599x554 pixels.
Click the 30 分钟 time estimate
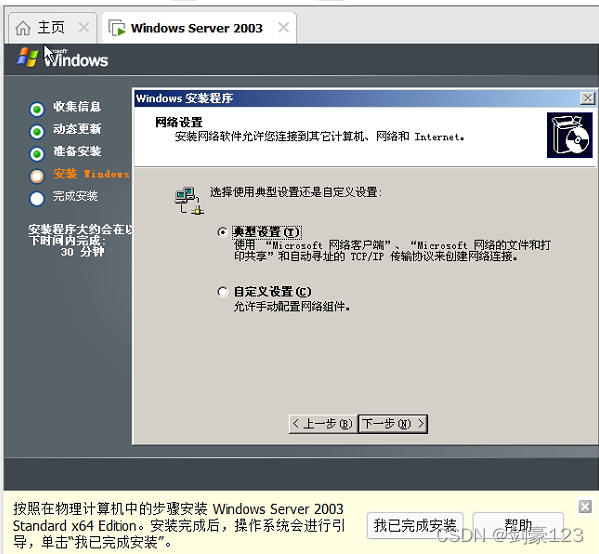82,252
